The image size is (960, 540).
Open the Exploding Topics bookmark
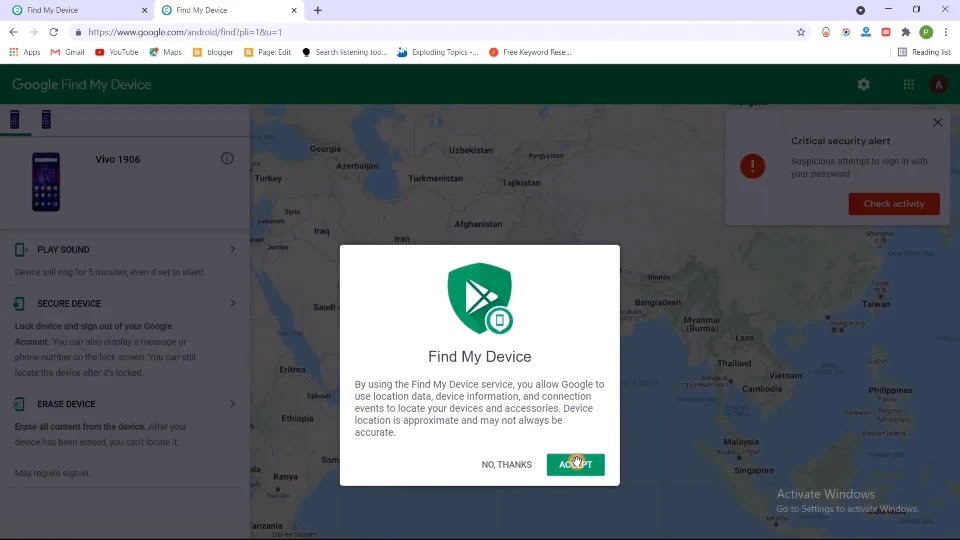438,52
